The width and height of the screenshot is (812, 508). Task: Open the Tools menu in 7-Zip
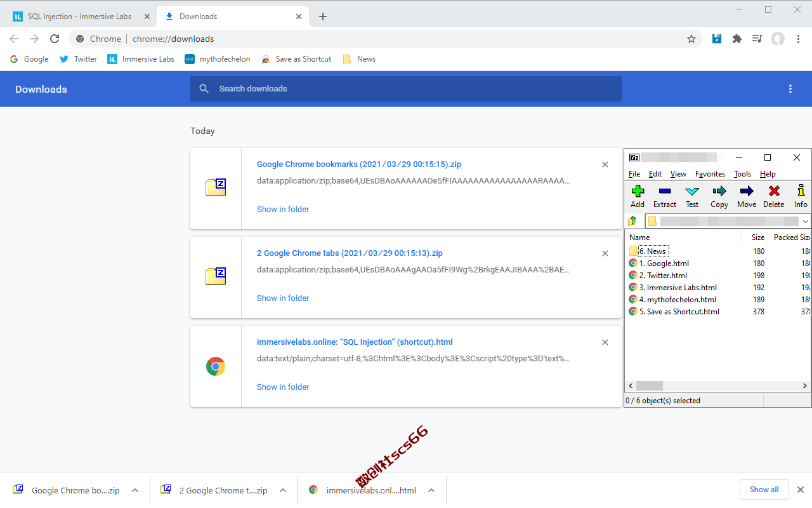coord(742,174)
